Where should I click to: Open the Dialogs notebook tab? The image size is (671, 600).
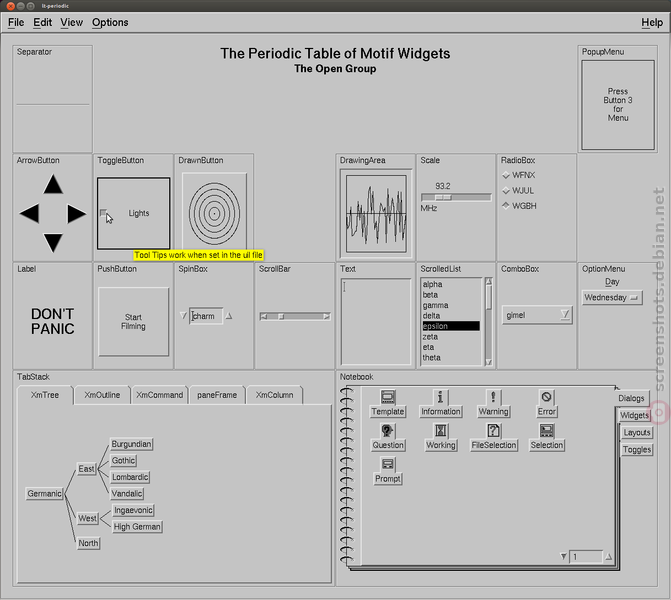pyautogui.click(x=631, y=398)
